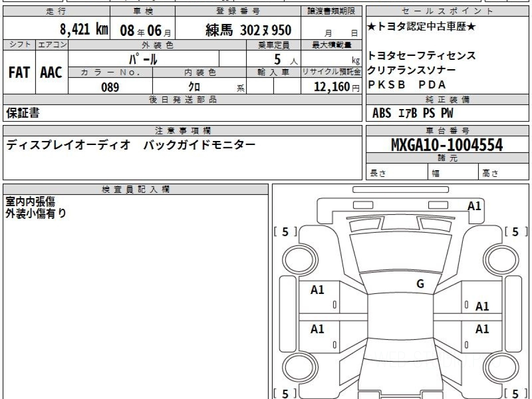Select the クリアランスソナー line
This screenshot has height=399, width=532.
[412, 70]
